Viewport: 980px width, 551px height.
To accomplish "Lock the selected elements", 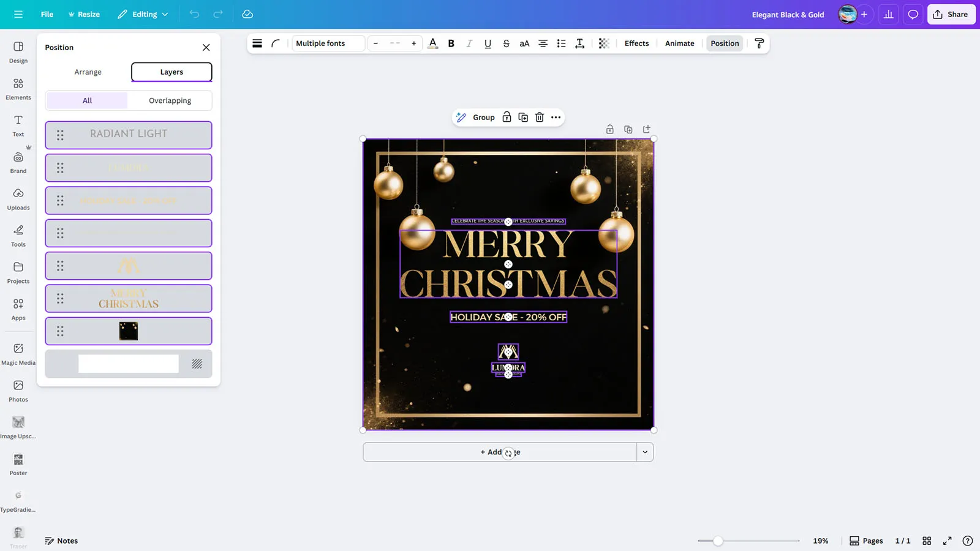I will pos(507,118).
